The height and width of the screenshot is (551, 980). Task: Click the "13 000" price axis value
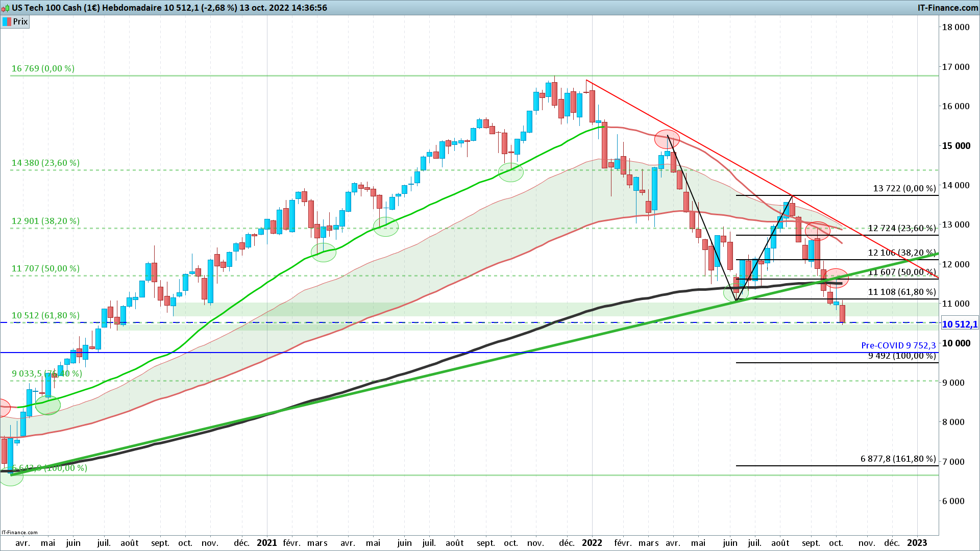coord(956,224)
